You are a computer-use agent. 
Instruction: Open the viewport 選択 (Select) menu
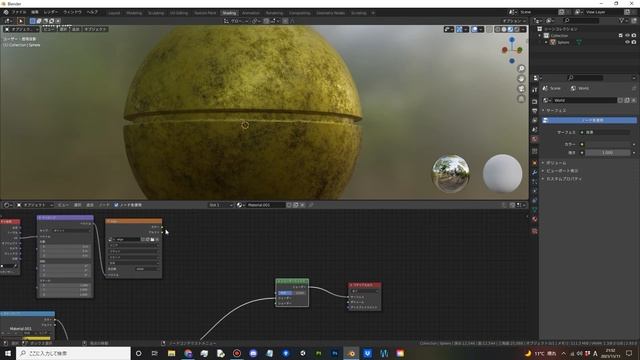pyautogui.click(x=63, y=29)
